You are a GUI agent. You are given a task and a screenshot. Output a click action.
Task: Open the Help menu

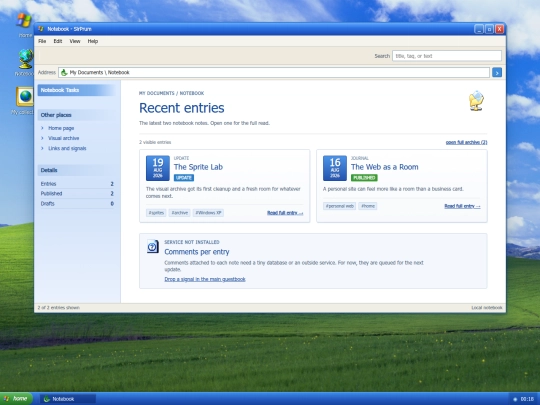coord(93,41)
